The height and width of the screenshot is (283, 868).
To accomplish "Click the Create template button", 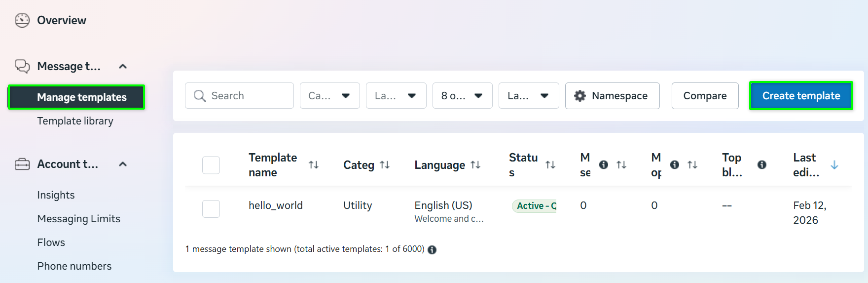I will (801, 96).
